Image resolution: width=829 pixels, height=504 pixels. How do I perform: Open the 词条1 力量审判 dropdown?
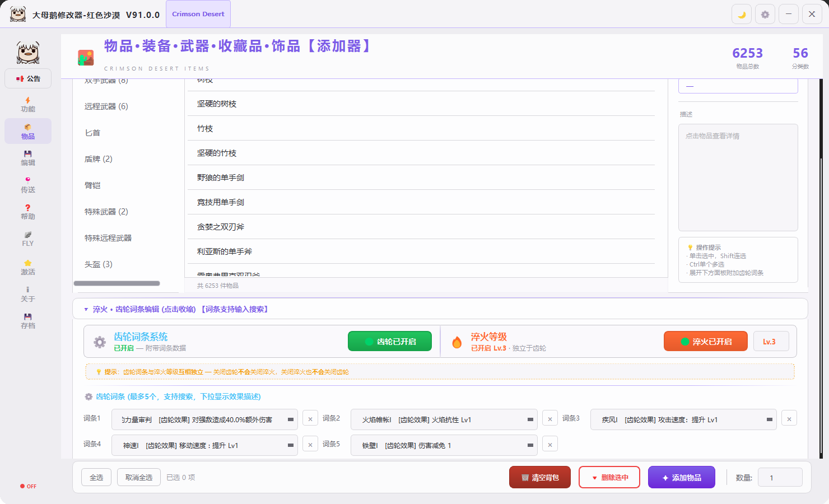204,419
